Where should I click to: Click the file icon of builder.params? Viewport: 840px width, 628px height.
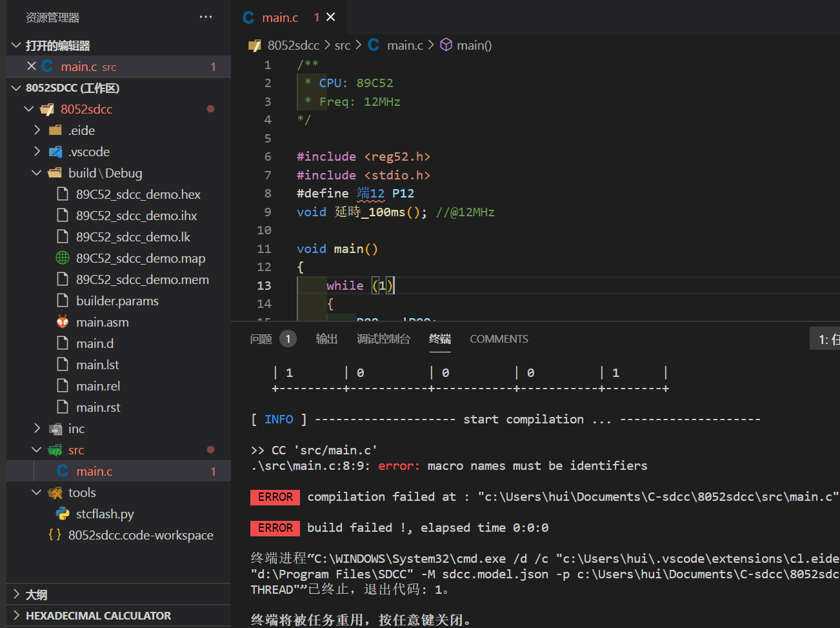coord(63,301)
